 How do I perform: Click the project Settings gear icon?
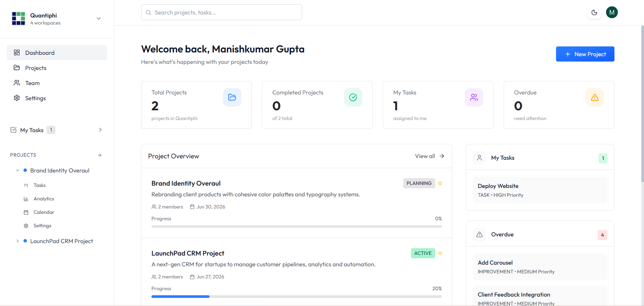(26, 226)
